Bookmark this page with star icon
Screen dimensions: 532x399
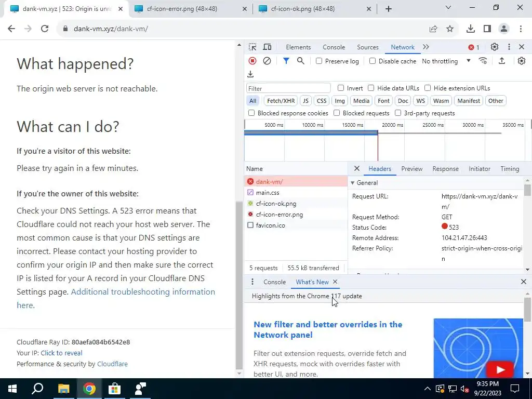coord(450,29)
